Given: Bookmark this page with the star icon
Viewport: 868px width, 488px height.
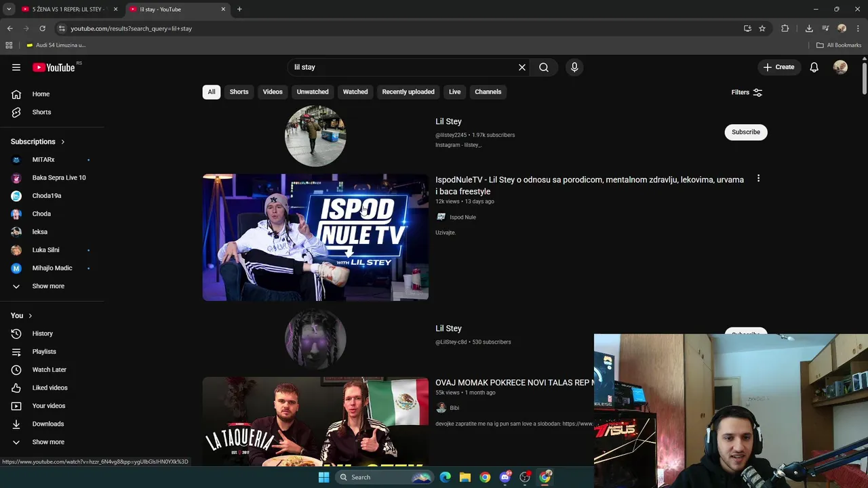Looking at the screenshot, I should [762, 28].
